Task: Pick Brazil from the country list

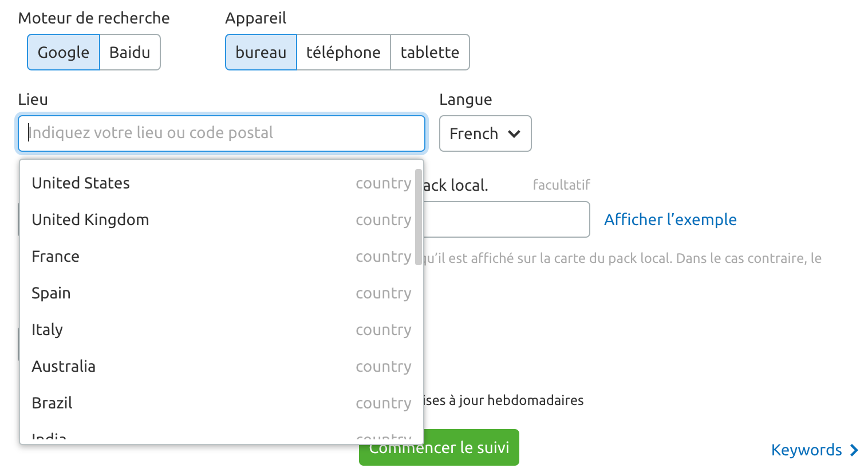Action: click(52, 403)
